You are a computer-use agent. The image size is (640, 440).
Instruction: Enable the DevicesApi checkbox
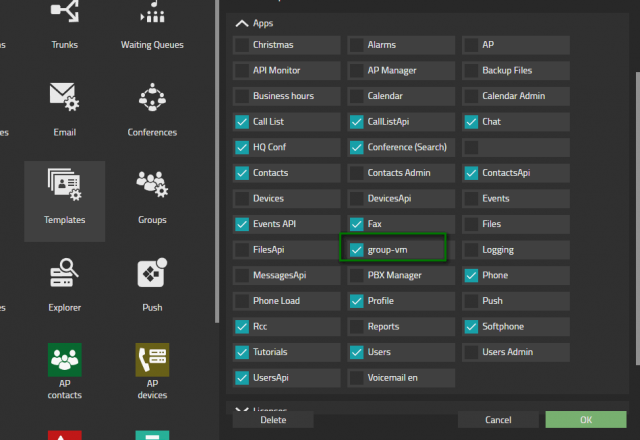(x=357, y=199)
